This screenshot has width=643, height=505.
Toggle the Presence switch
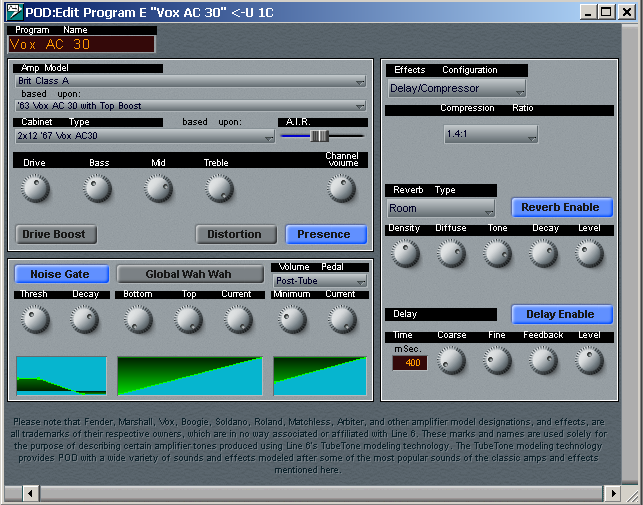[x=324, y=234]
